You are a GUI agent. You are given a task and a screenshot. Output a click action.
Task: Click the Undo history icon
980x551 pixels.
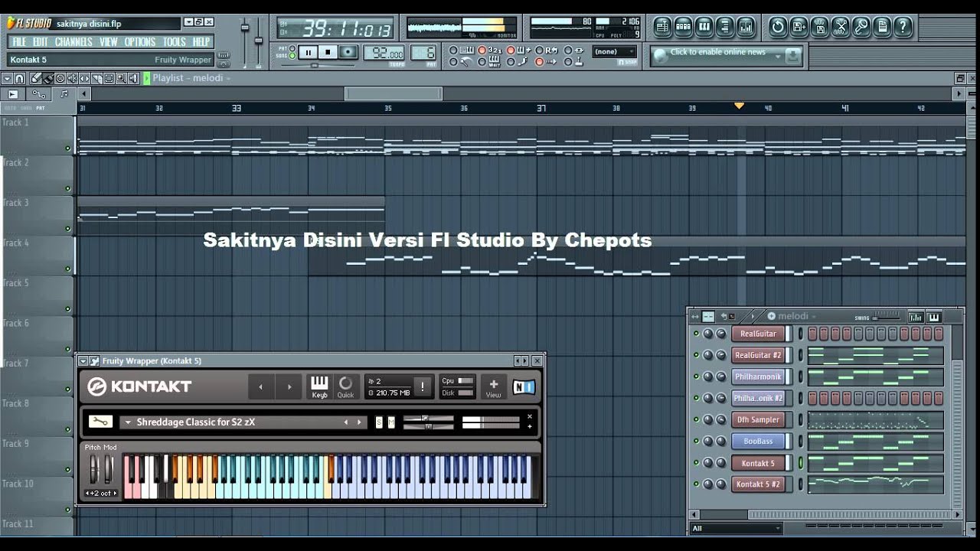778,27
